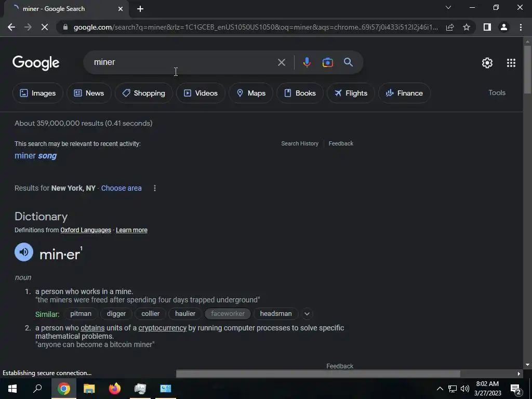Click the network tray icon
Screen dimensions: 532x399
(x=453, y=389)
